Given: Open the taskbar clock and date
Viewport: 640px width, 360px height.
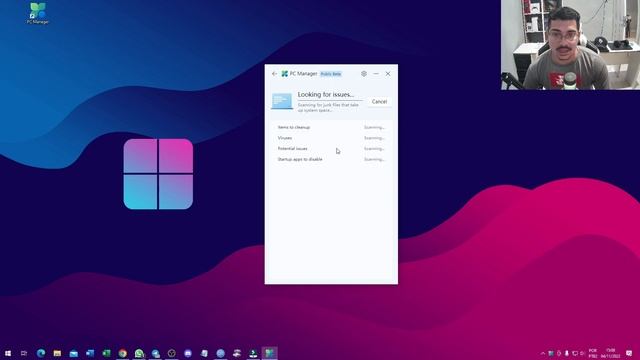Looking at the screenshot, I should (x=611, y=353).
